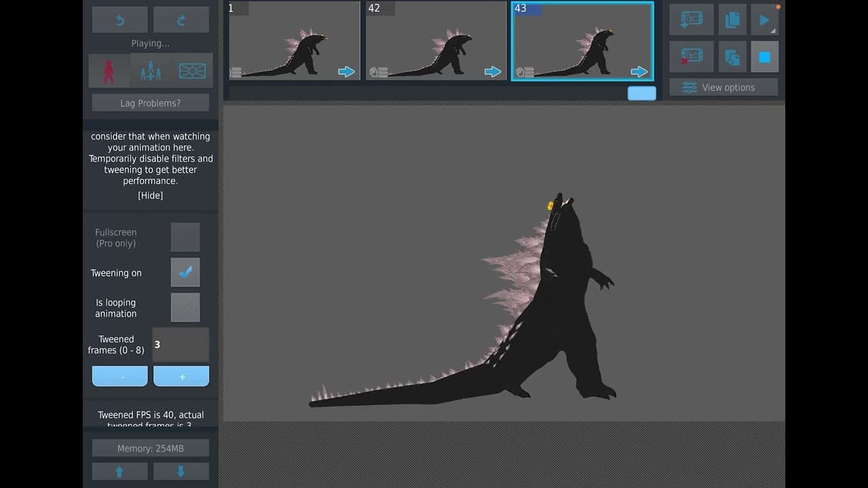Delete the current frame
Image resolution: width=868 pixels, height=488 pixels.
pyautogui.click(x=692, y=57)
